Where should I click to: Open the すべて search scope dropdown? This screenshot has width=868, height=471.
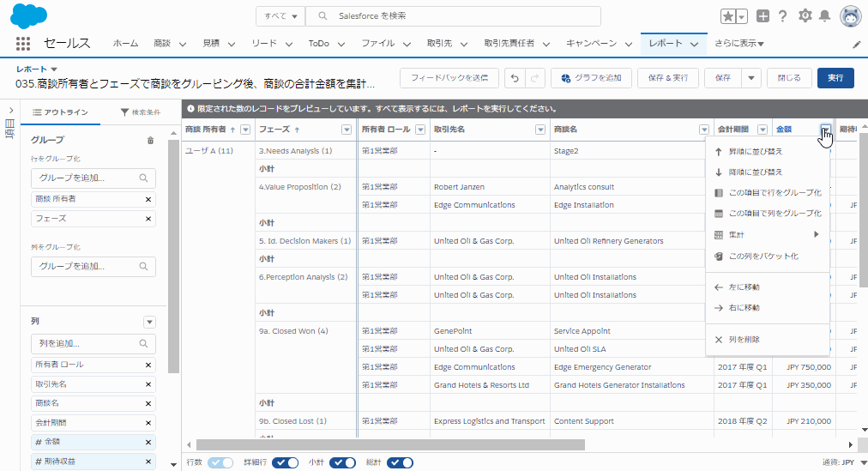(280, 16)
